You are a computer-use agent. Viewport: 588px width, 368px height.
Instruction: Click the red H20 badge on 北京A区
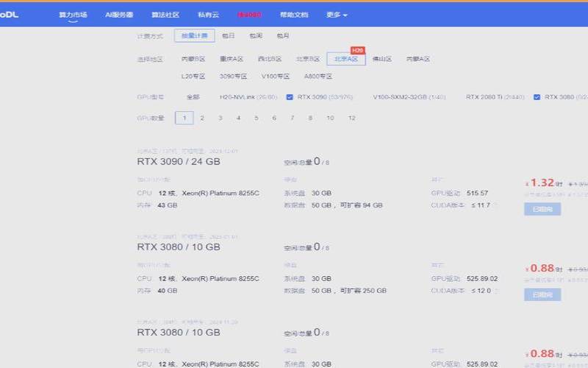coord(357,50)
